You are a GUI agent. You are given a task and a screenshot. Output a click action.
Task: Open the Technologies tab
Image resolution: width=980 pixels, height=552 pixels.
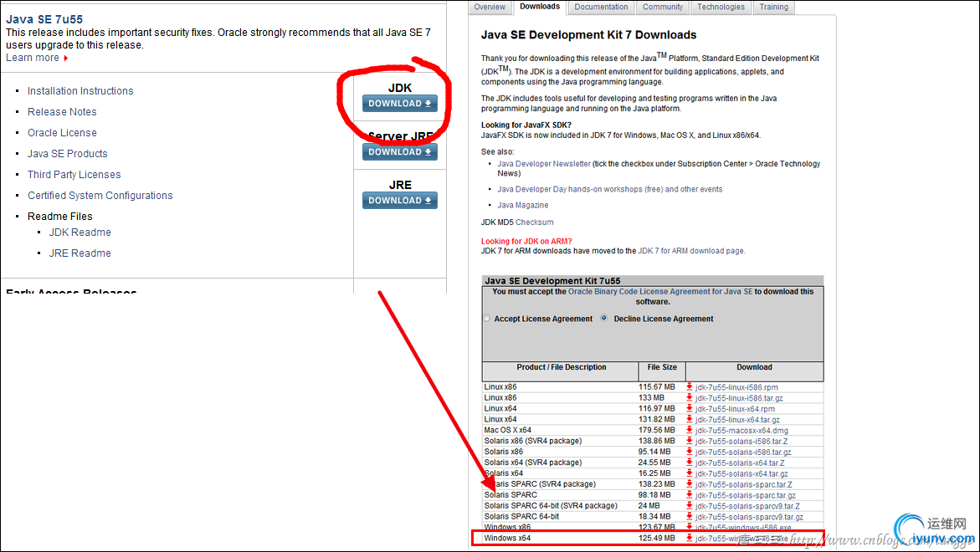click(x=721, y=7)
